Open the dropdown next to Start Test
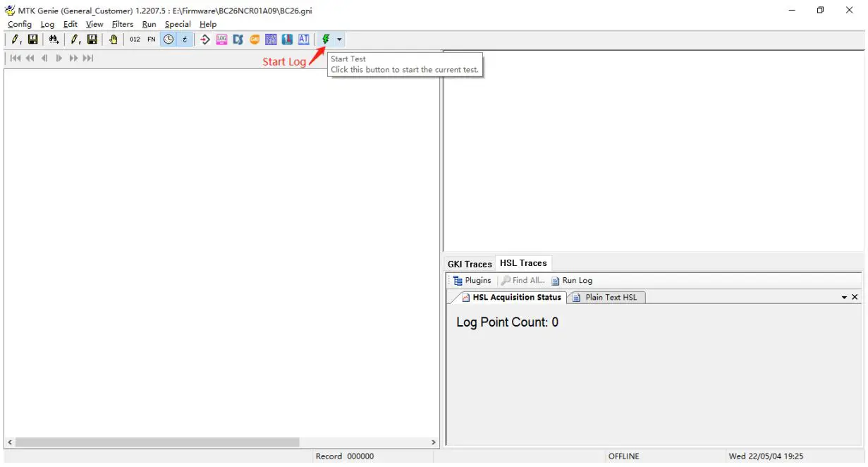This screenshot has height=467, width=868. pos(339,39)
